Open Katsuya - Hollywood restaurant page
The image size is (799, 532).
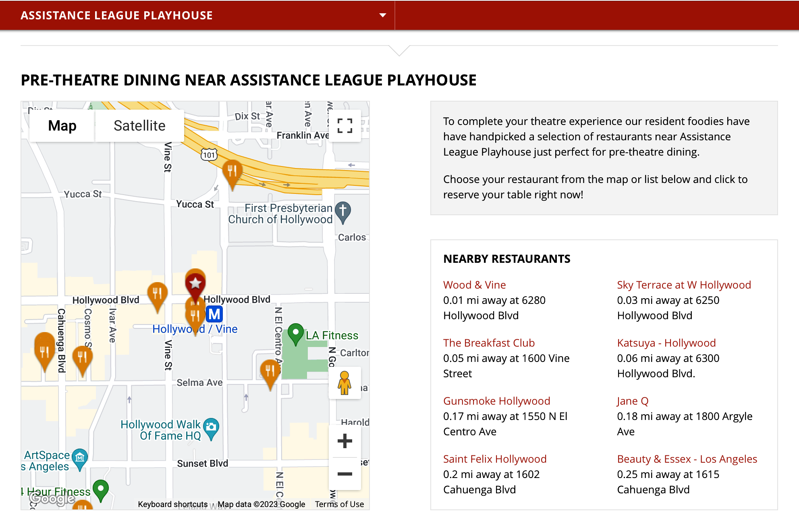(x=666, y=343)
